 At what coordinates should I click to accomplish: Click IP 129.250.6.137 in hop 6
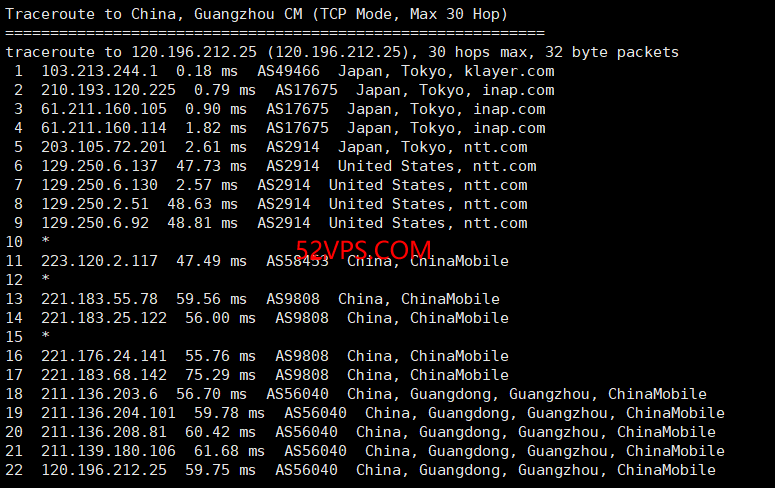pos(99,166)
